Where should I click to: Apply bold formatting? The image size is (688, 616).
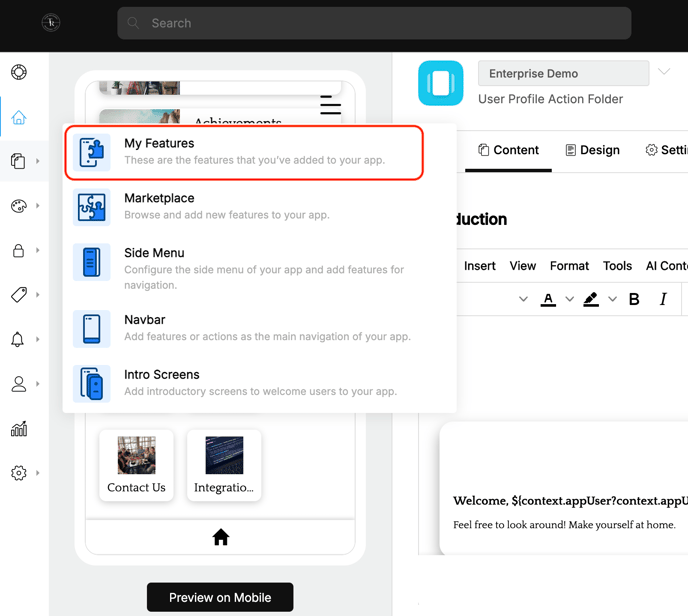pyautogui.click(x=634, y=299)
